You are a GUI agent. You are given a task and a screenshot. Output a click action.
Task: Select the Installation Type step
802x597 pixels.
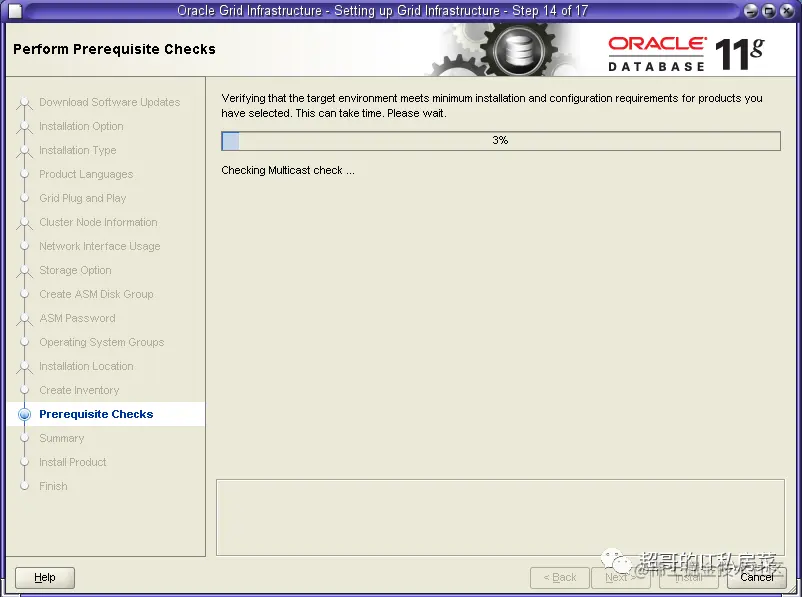point(78,150)
